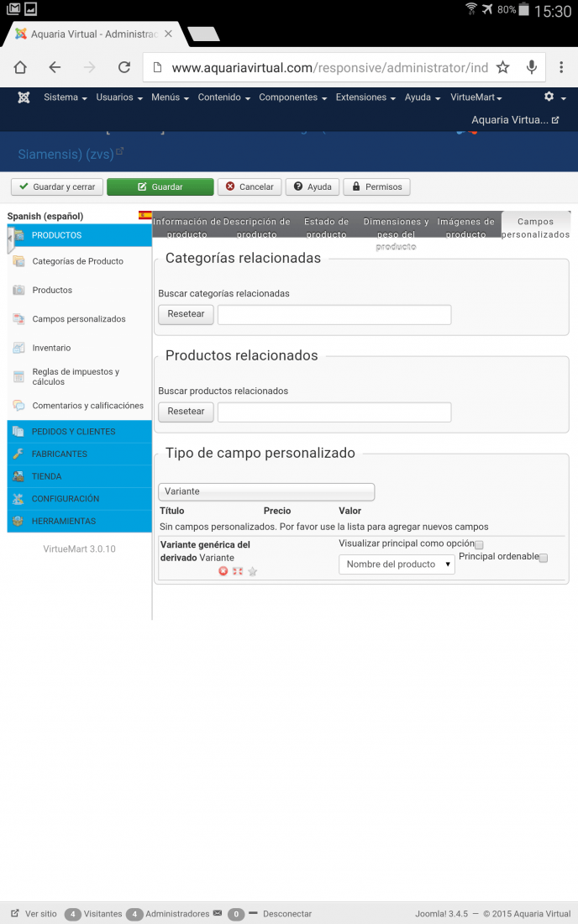Enable Visualizar principal como opción checkbox

[x=479, y=545]
